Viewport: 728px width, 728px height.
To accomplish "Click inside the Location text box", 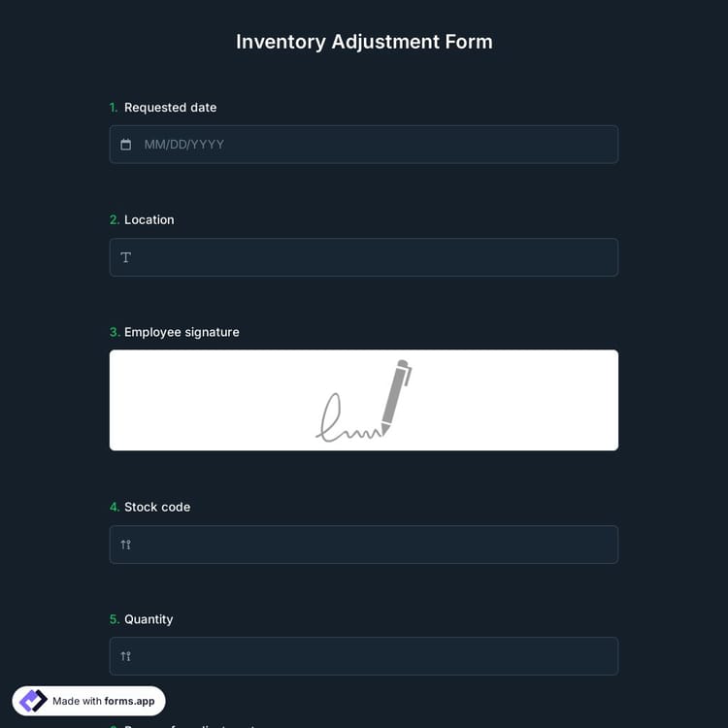I will (x=369, y=257).
